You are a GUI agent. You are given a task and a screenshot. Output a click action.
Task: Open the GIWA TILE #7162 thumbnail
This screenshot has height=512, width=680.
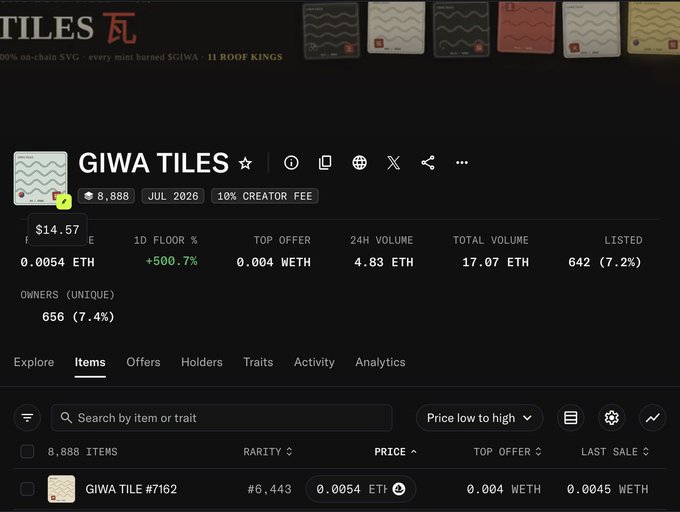[61, 489]
